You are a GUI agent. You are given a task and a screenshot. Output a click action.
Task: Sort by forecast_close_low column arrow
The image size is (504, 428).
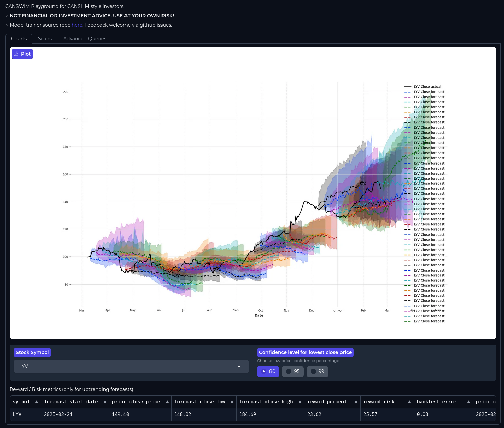(232, 402)
